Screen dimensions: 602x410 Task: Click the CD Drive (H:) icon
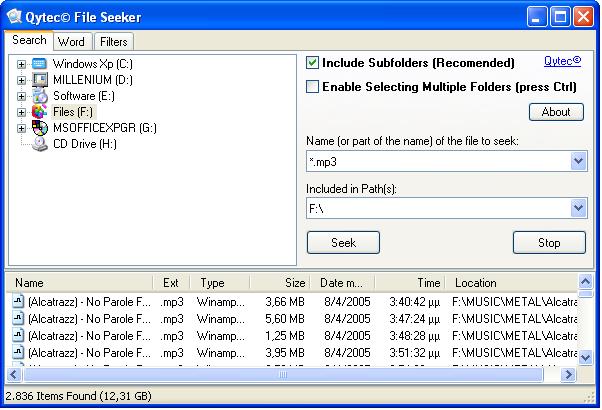pos(40,144)
